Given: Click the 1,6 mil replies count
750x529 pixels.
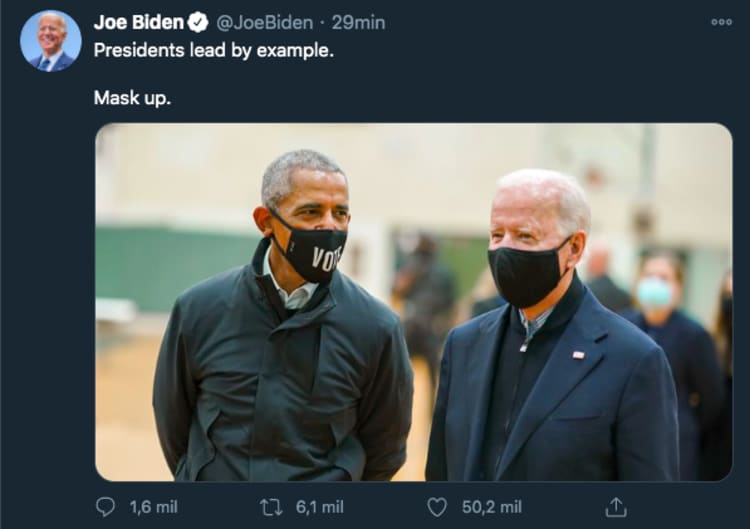Looking at the screenshot, I should (x=153, y=507).
